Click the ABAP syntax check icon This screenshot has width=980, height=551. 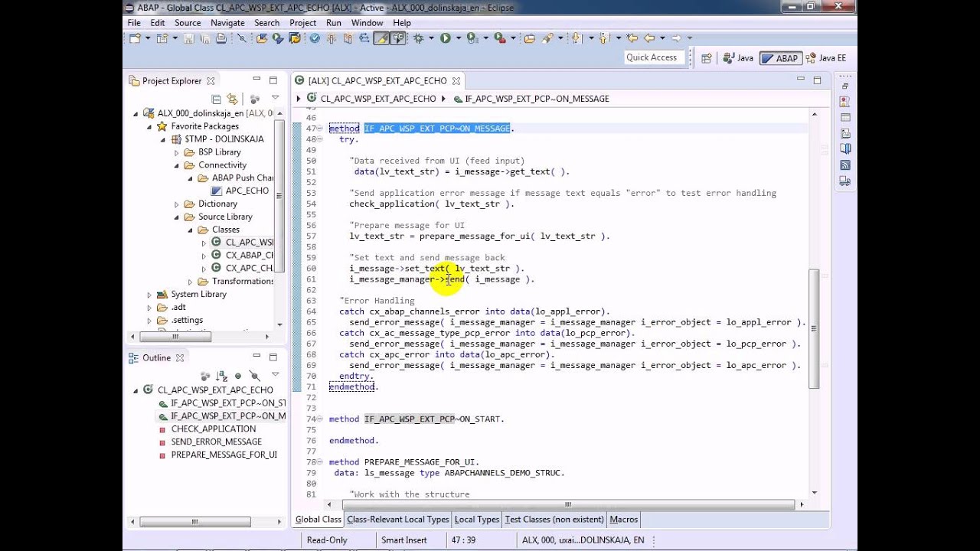[315, 38]
